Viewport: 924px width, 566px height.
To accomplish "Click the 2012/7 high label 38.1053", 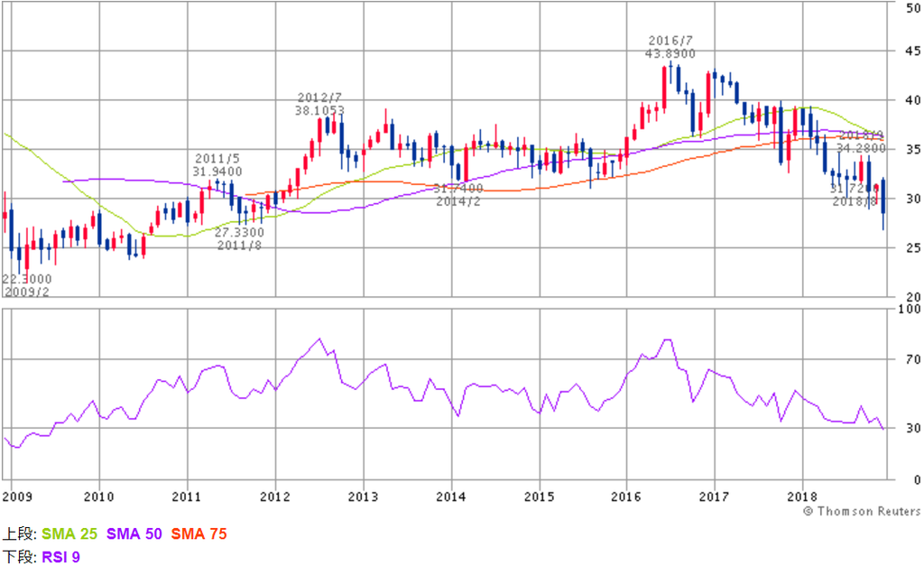I will coord(319,110).
